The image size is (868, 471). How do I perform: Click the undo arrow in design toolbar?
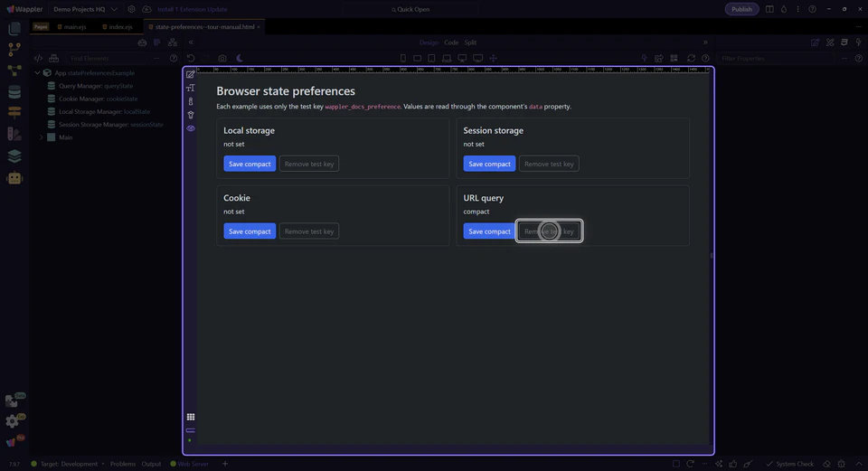click(191, 58)
